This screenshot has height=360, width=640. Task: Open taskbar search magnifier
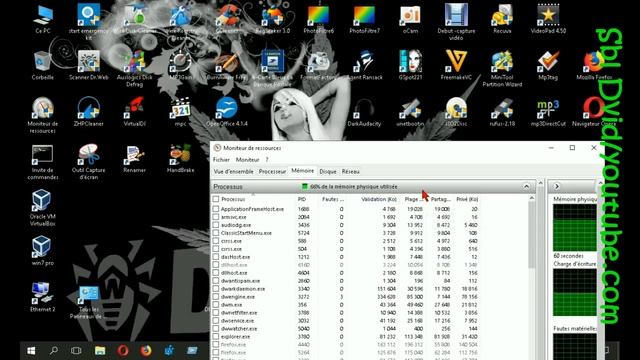53,350
